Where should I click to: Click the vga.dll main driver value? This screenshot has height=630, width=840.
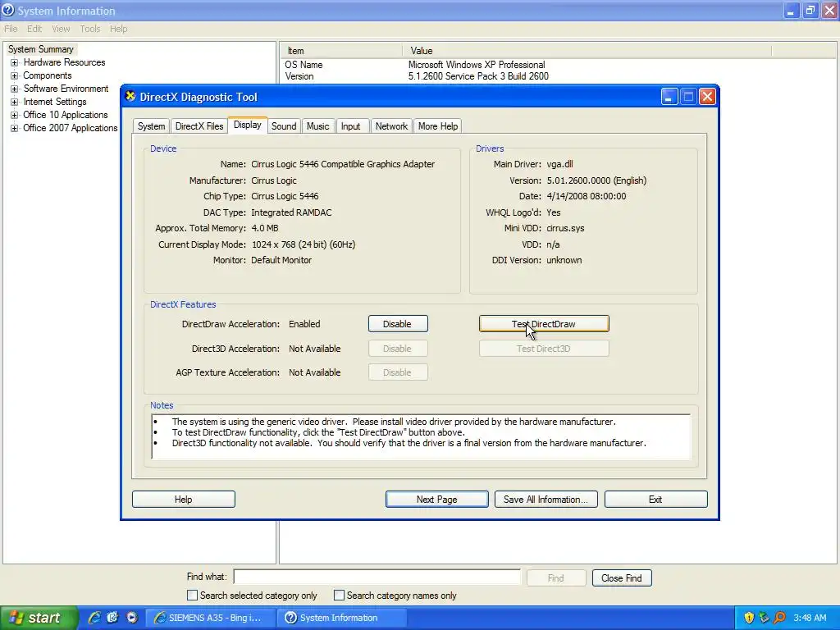pos(559,164)
